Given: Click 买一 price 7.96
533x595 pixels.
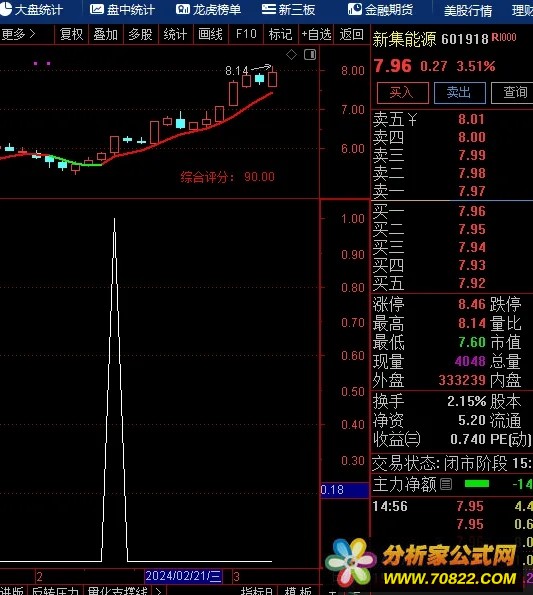Looking at the screenshot, I should [x=472, y=211].
